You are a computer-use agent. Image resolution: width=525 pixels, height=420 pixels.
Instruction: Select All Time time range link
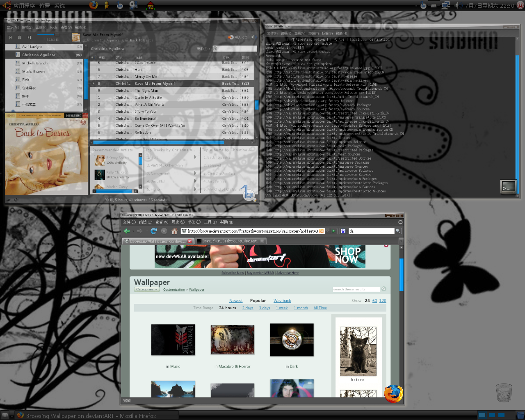coord(320,308)
